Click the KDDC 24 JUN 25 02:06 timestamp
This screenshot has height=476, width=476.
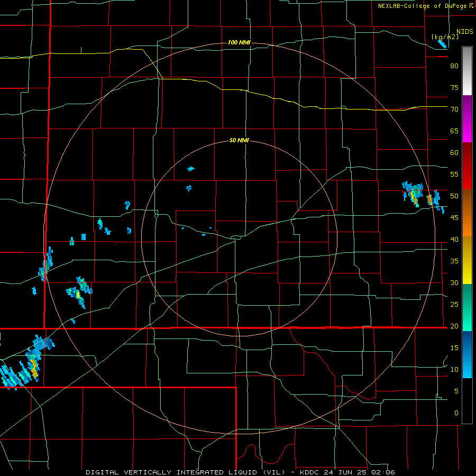click(x=347, y=472)
